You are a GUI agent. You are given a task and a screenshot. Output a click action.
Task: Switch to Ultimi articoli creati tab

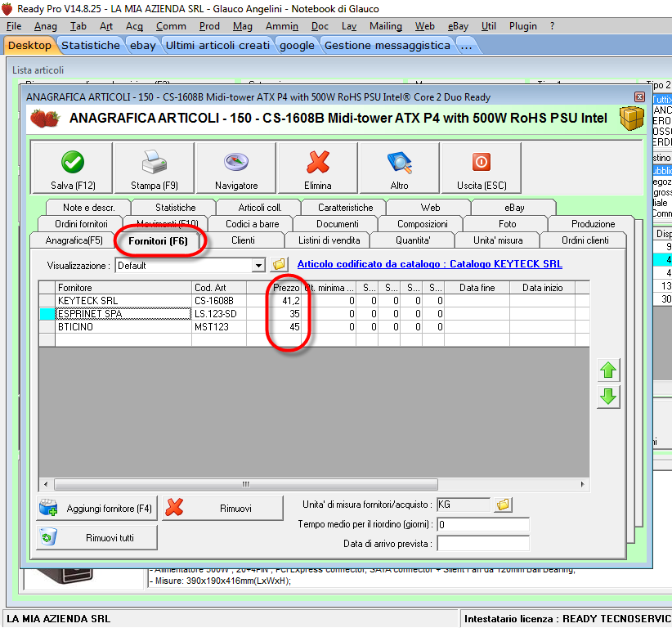(217, 46)
